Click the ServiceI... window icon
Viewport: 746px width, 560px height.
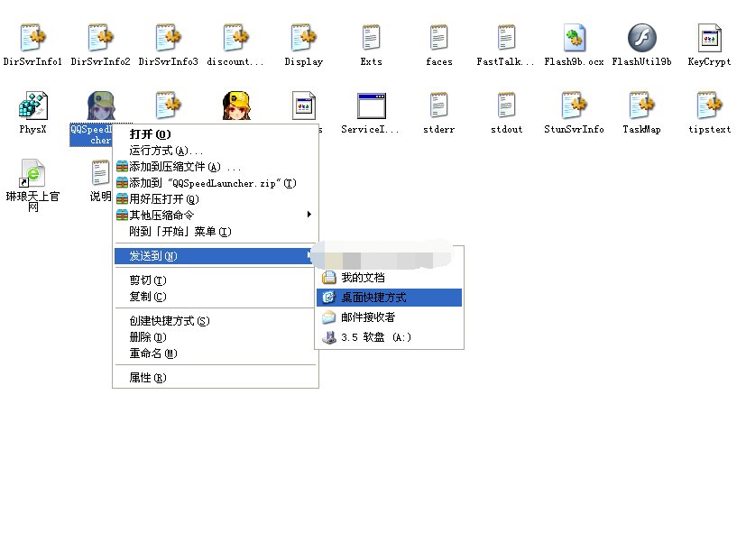pyautogui.click(x=371, y=106)
